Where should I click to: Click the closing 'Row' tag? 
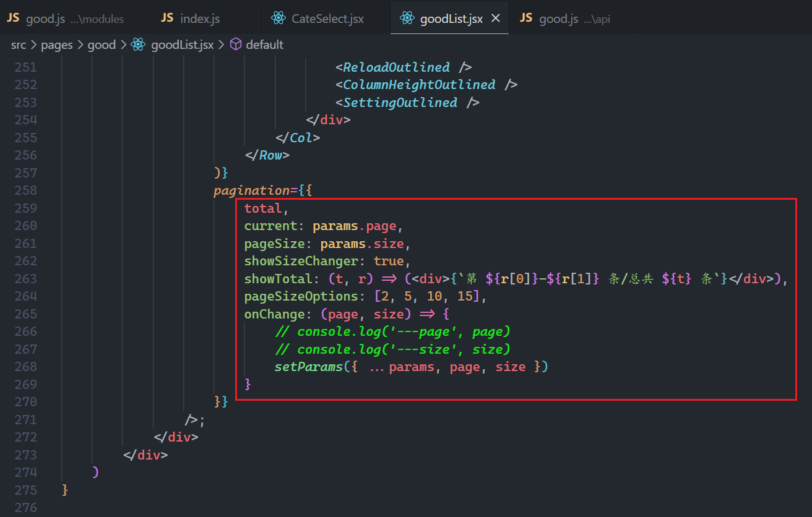click(x=267, y=155)
